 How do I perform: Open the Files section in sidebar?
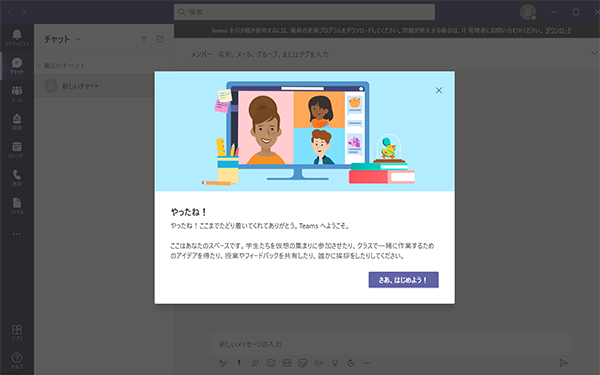click(17, 206)
